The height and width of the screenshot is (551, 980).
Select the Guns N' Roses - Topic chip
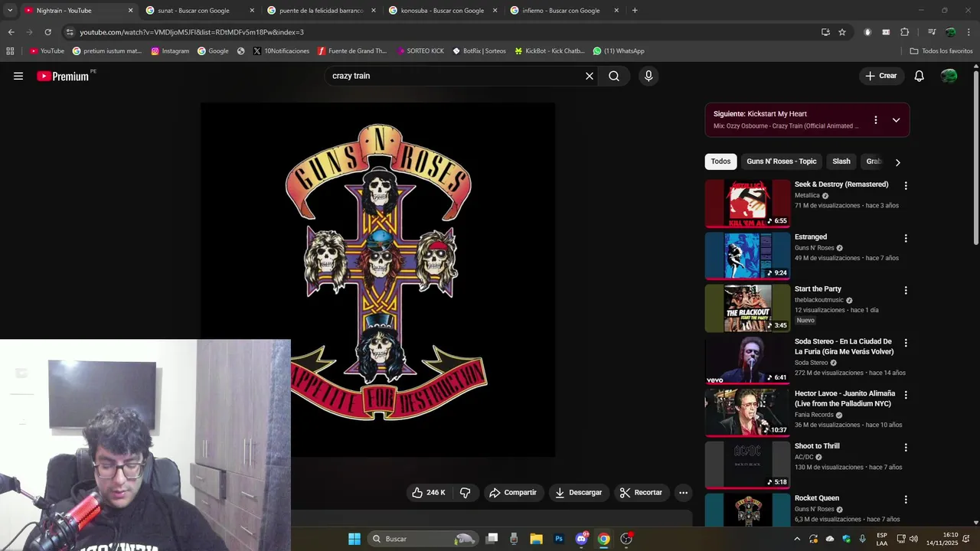782,161
